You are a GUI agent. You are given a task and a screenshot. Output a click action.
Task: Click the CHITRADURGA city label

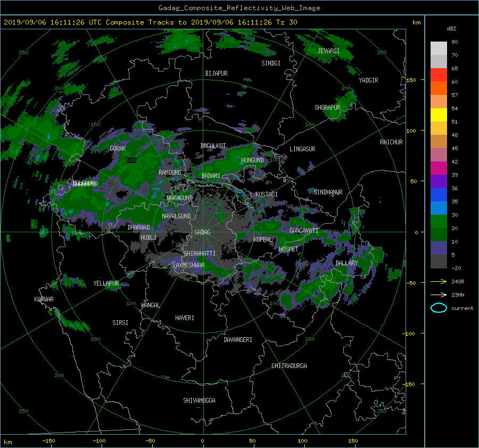click(x=289, y=366)
